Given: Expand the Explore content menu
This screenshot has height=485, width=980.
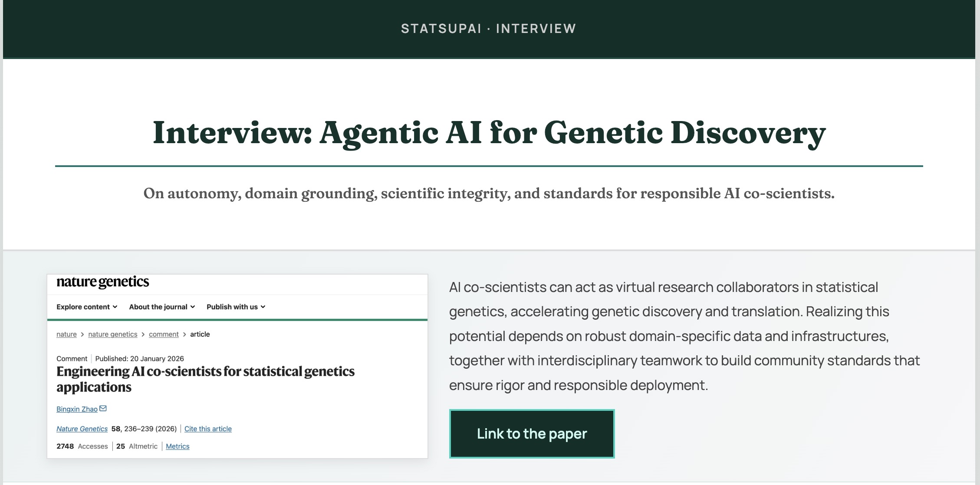Looking at the screenshot, I should (87, 307).
